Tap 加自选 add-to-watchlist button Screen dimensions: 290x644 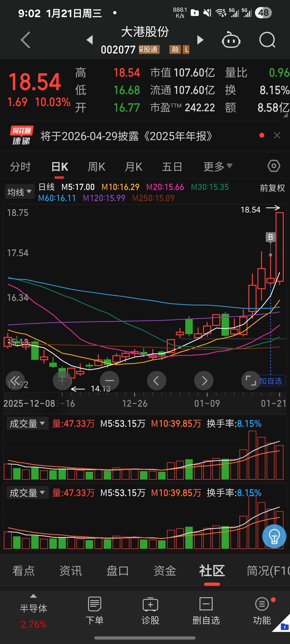(x=270, y=381)
